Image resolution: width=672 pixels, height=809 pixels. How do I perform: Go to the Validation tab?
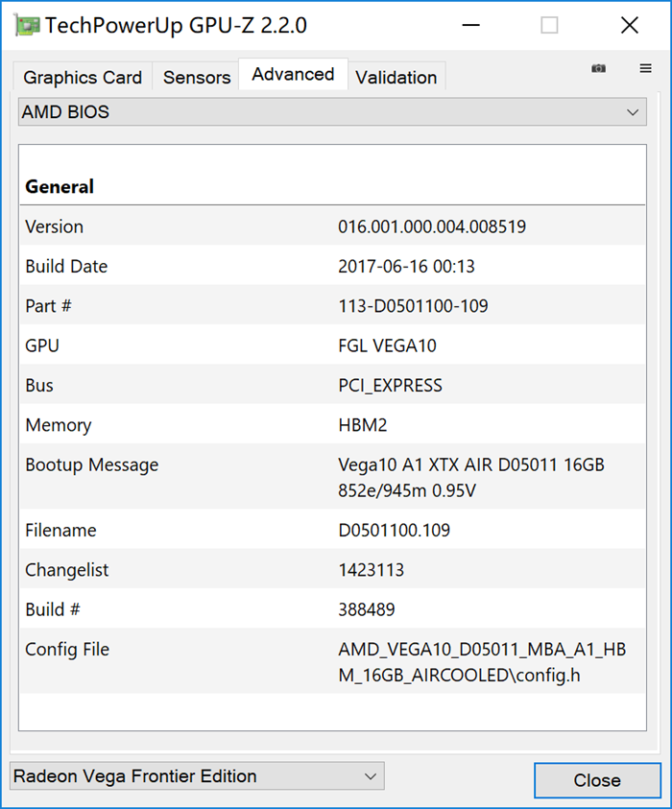[x=396, y=77]
